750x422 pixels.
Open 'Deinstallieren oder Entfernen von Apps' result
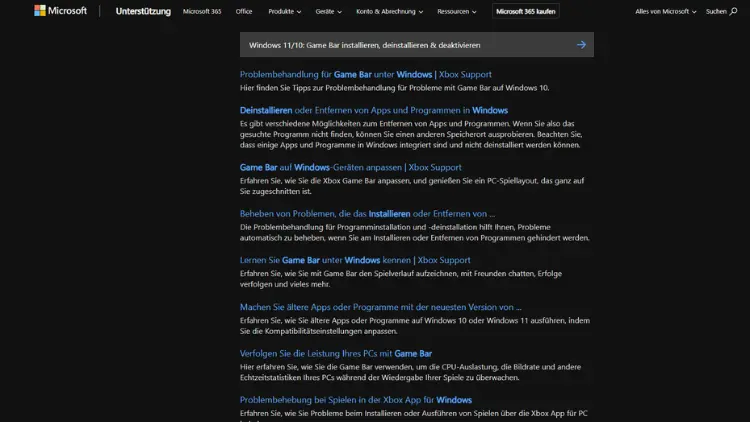click(x=374, y=110)
